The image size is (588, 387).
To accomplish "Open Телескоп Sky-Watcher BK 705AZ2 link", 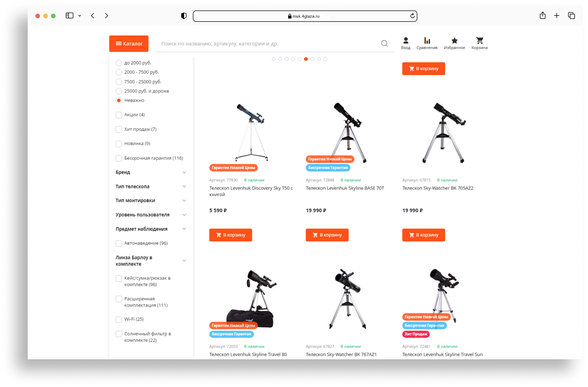I will click(438, 188).
